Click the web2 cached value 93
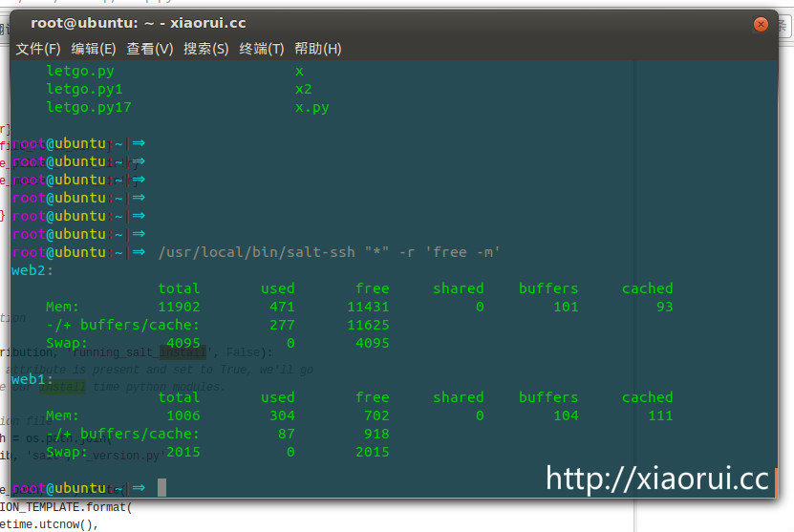Viewport: 794px width, 532px height. (664, 307)
